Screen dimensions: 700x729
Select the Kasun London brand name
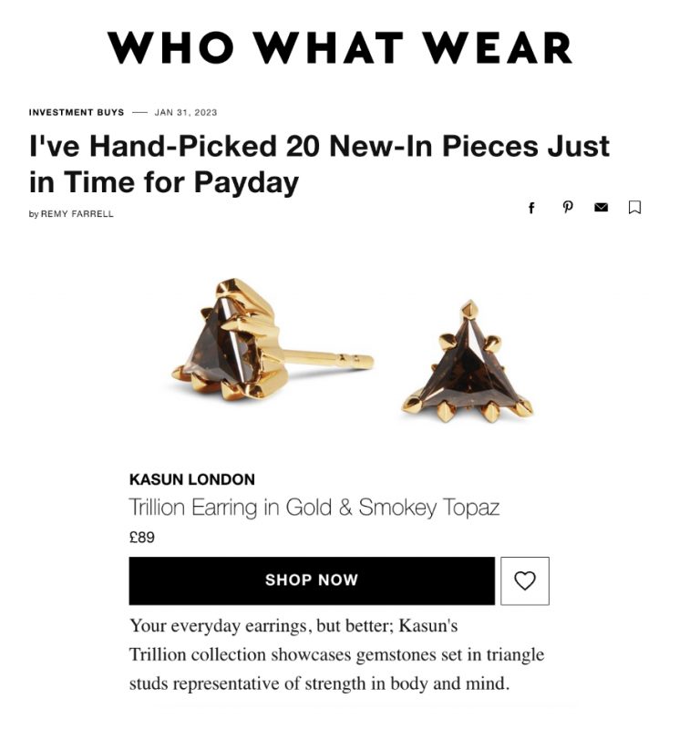tap(192, 479)
